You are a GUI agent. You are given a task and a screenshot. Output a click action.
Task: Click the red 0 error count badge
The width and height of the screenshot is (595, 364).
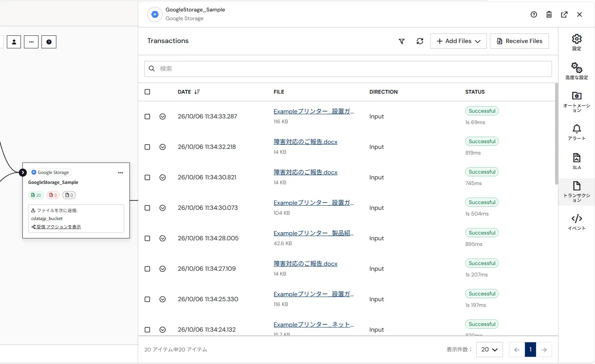point(53,195)
